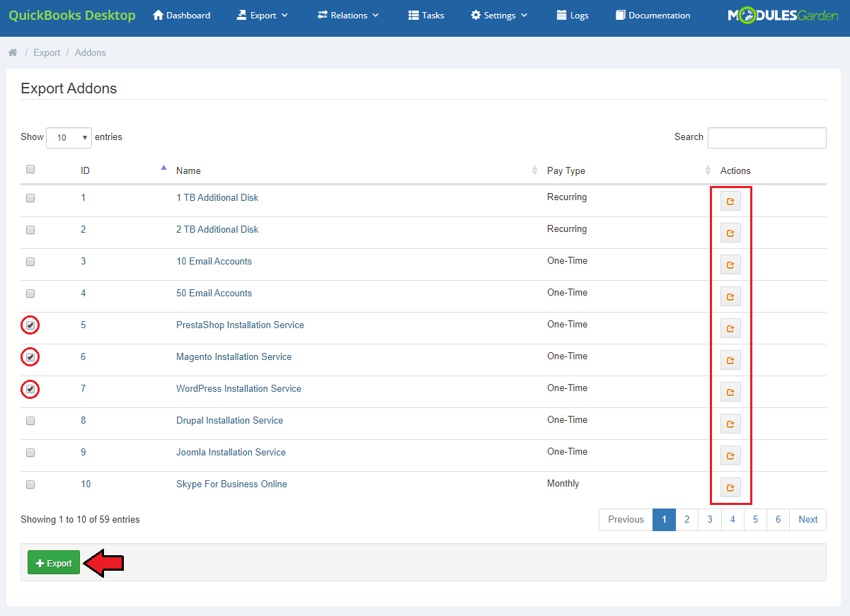Open the Show entries count dropdown

pyautogui.click(x=69, y=137)
